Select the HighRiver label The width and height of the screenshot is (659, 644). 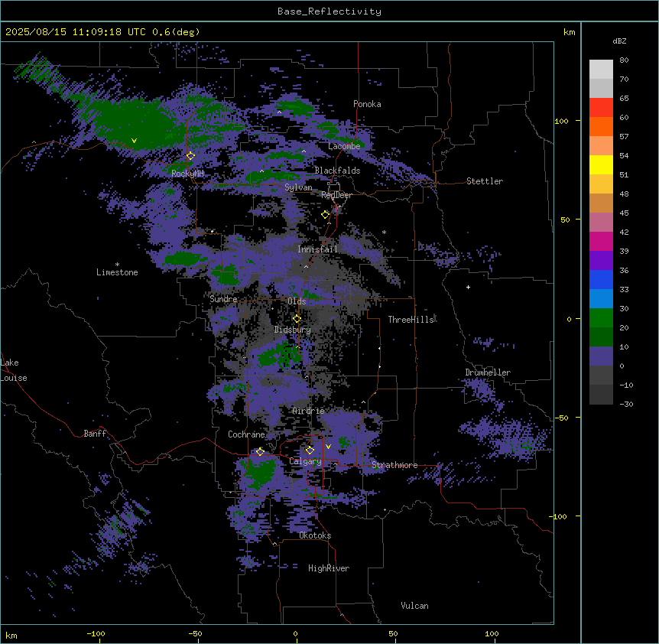tap(329, 568)
